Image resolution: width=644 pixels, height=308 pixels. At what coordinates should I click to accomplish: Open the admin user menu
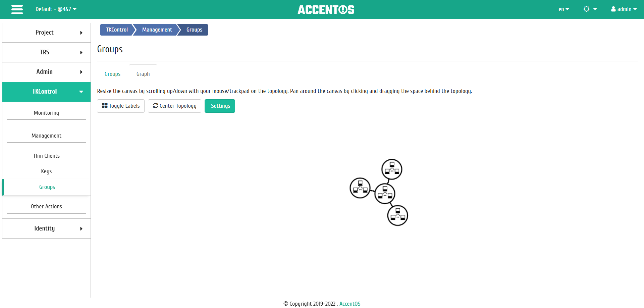click(624, 9)
